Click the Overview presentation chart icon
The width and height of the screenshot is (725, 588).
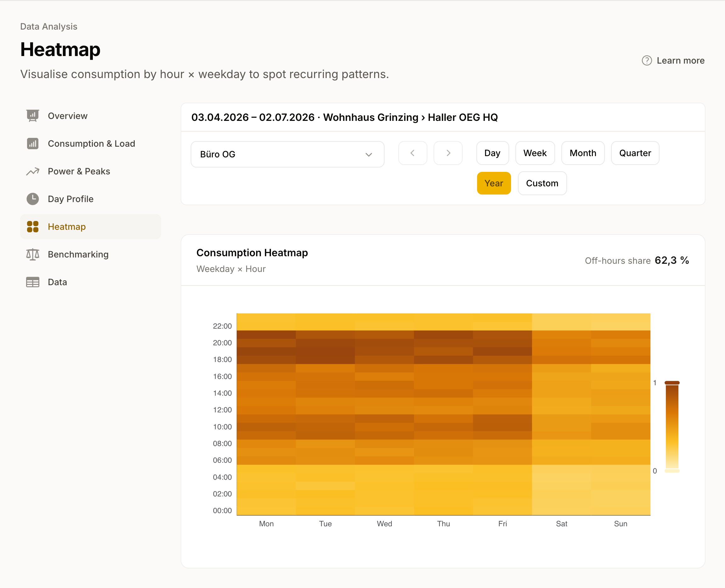[32, 116]
